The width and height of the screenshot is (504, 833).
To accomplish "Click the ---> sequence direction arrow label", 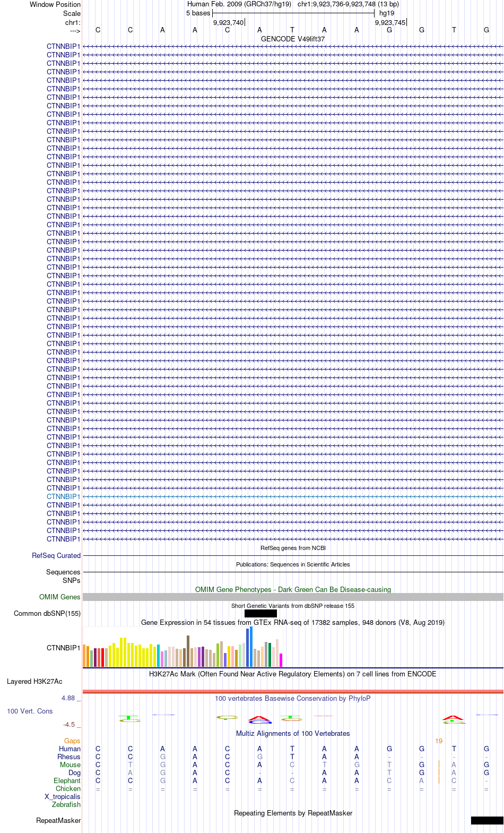I will [x=75, y=31].
